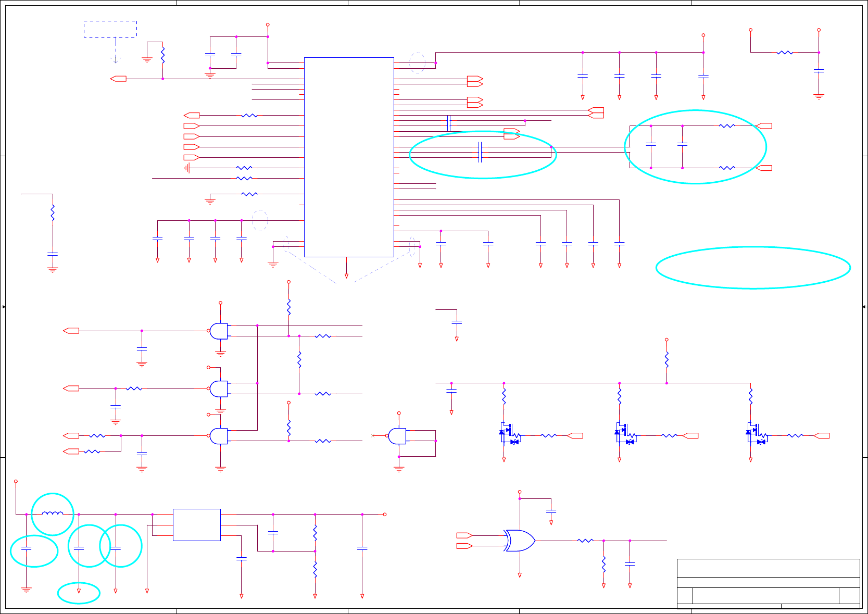Select the sideways-oriented ground symbol

187,168
